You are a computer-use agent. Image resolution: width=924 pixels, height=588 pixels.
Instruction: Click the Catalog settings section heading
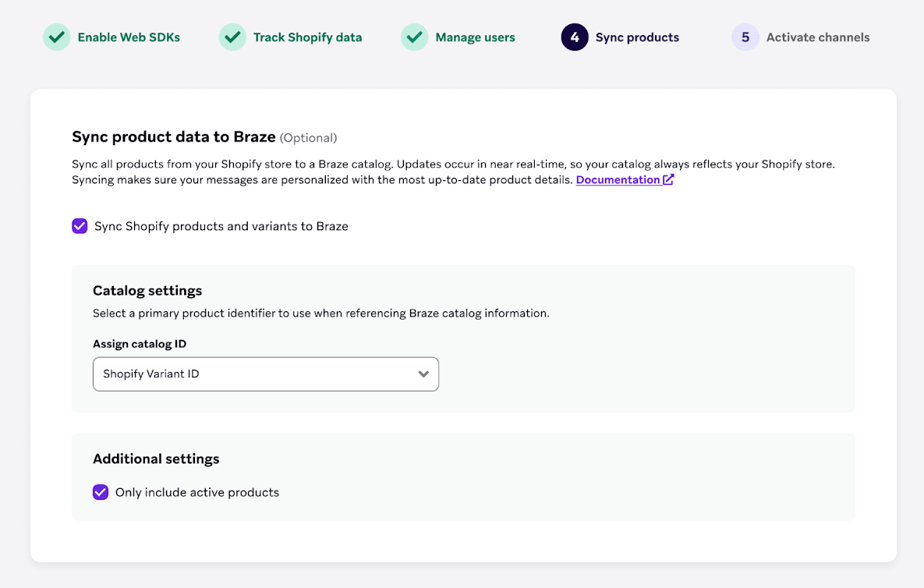click(147, 290)
